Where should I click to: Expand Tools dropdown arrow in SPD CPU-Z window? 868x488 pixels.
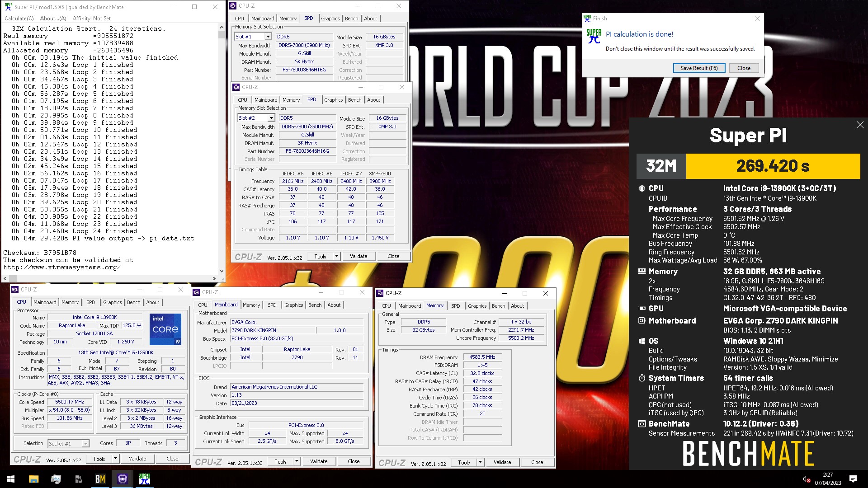(336, 256)
